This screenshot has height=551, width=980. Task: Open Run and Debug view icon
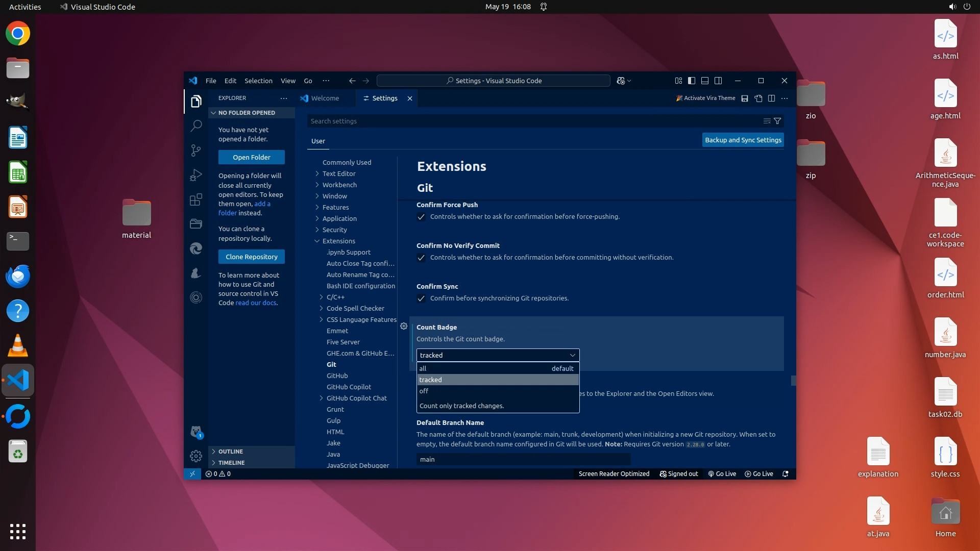(196, 175)
